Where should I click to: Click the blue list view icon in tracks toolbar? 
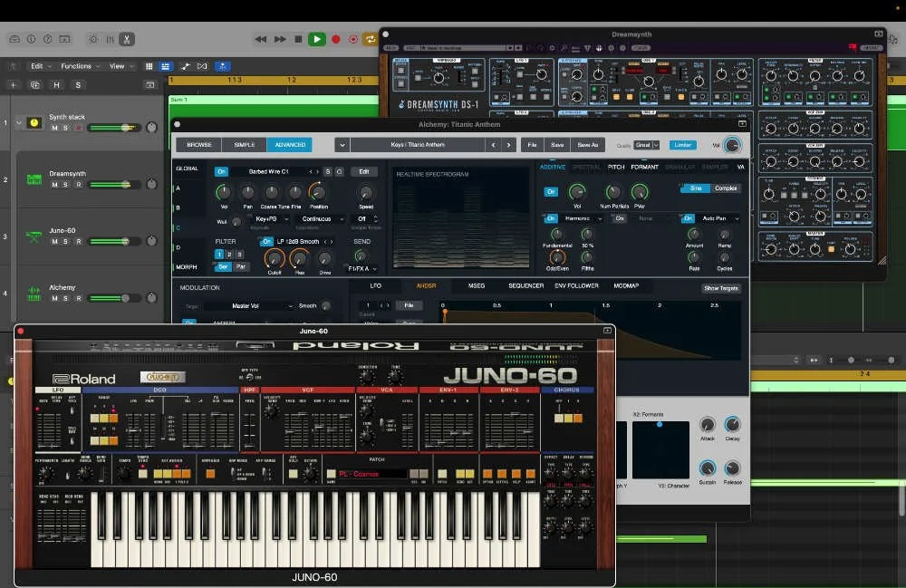(x=165, y=66)
